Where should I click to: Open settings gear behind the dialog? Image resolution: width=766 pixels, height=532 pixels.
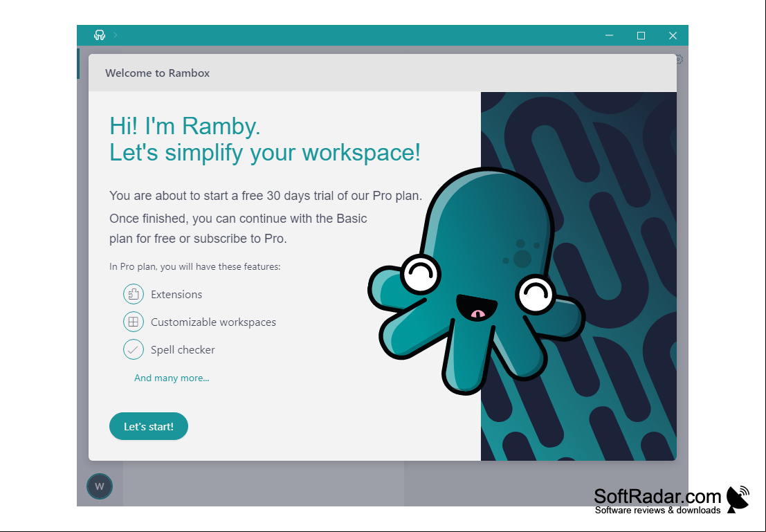680,59
